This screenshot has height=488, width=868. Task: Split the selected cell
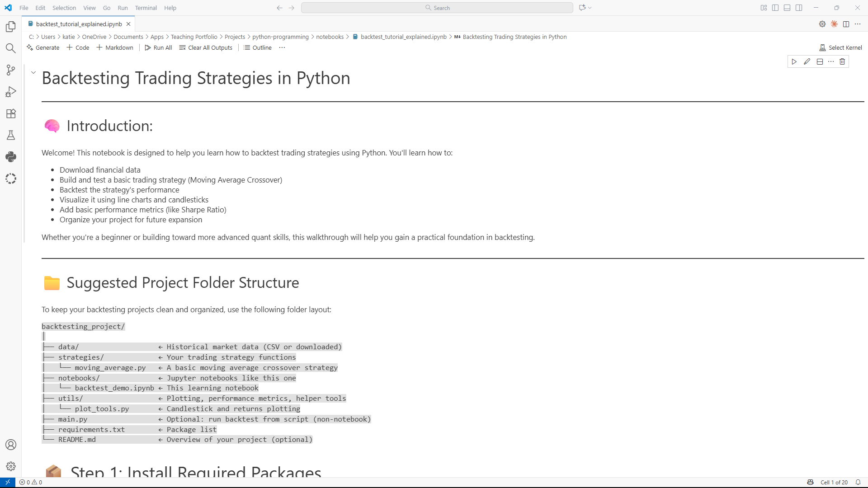820,61
